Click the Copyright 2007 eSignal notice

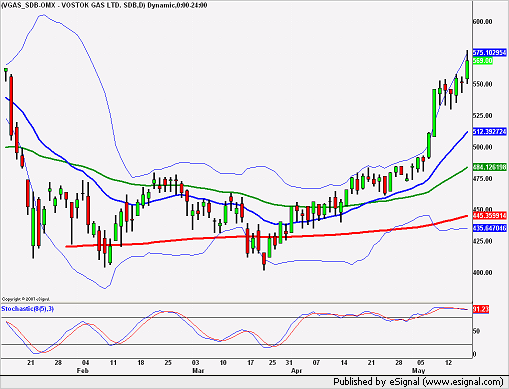(26, 299)
